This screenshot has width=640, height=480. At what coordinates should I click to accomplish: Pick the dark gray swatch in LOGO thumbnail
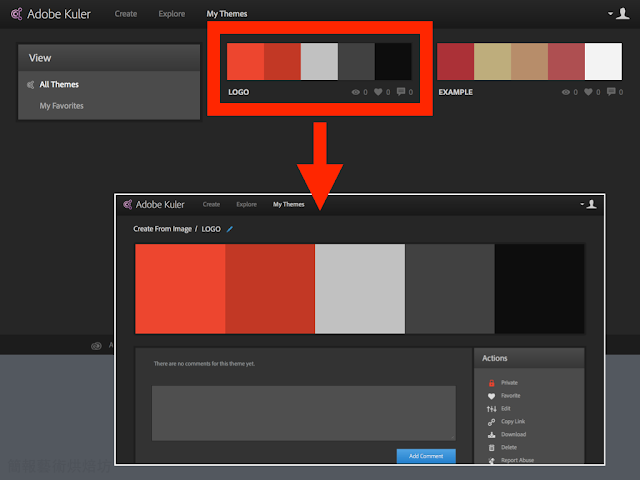[x=356, y=62]
